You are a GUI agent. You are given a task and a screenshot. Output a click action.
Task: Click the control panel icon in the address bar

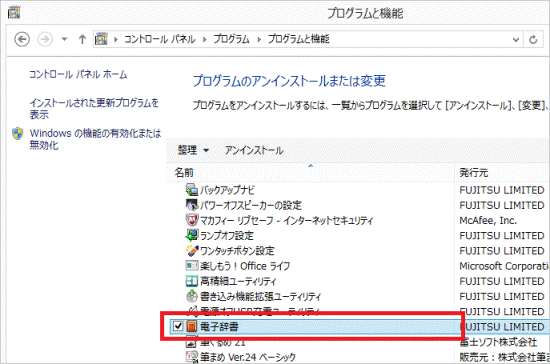tap(101, 39)
